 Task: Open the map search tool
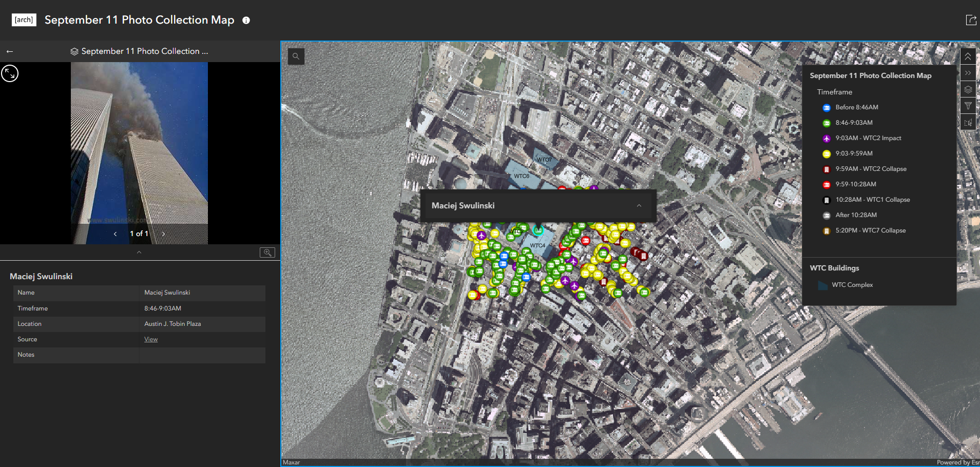(x=296, y=56)
